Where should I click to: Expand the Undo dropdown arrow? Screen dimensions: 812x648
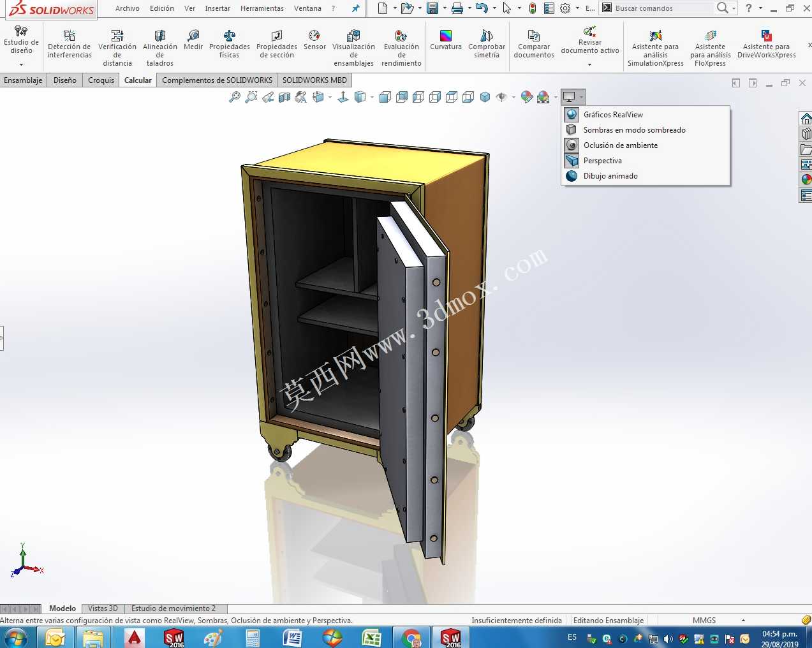[494, 8]
